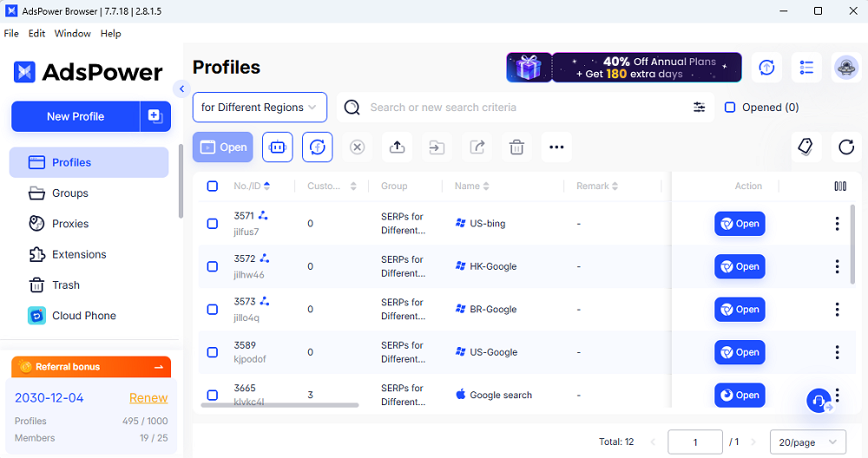This screenshot has height=458, width=868.
Task: Click the gift box promo icon
Action: pos(529,68)
